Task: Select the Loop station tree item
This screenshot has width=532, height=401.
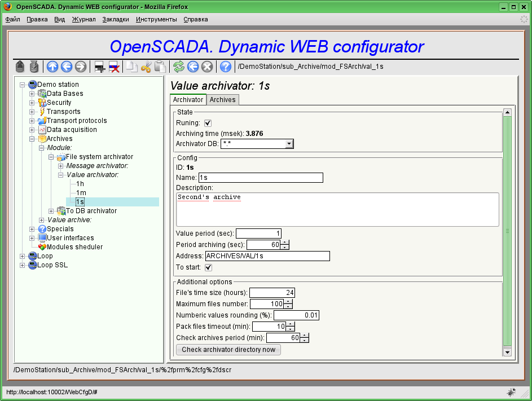Action: click(45, 256)
